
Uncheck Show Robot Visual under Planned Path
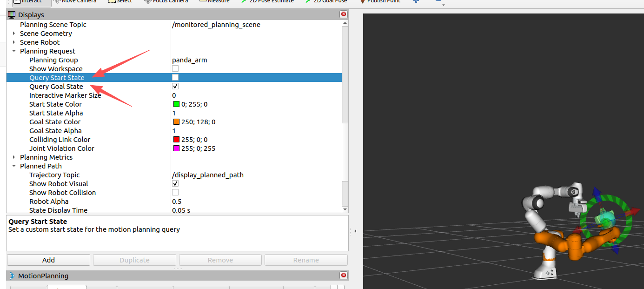coord(175,183)
